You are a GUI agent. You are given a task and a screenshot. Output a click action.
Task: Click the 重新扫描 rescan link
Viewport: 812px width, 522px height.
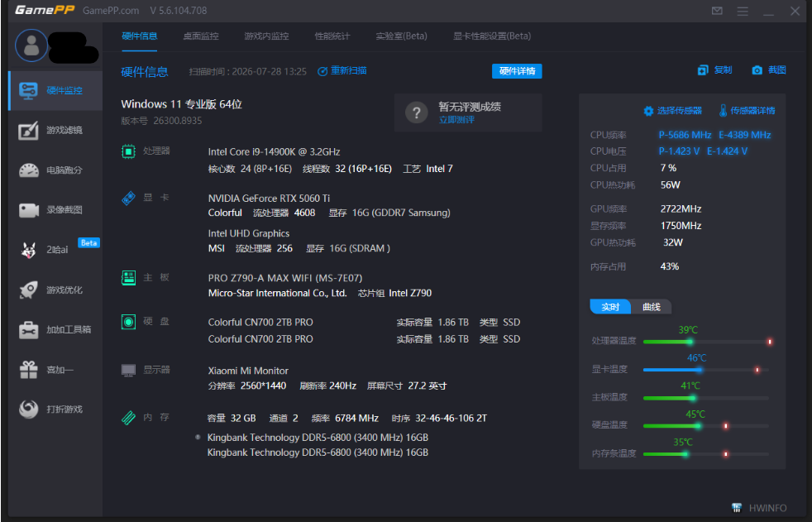click(342, 71)
